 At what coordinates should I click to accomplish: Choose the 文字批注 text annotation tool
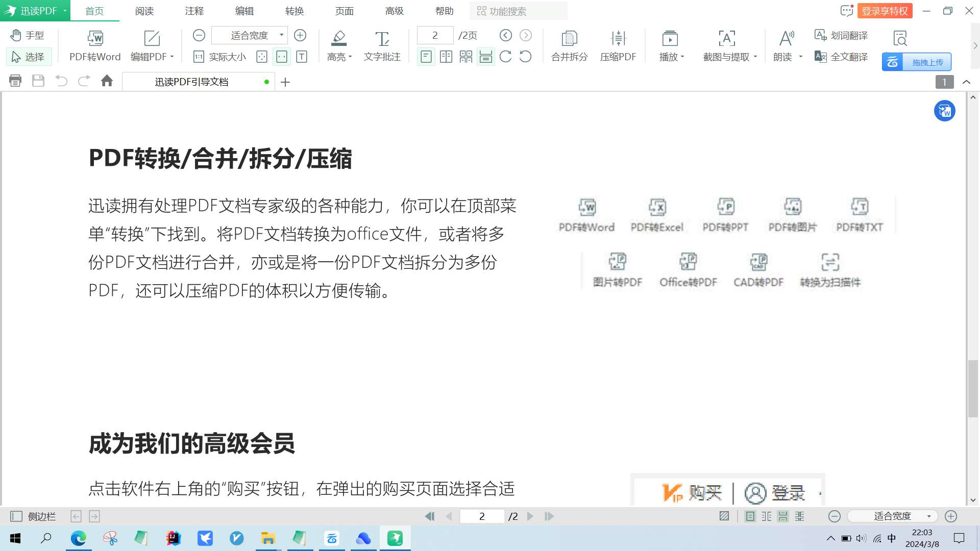382,46
